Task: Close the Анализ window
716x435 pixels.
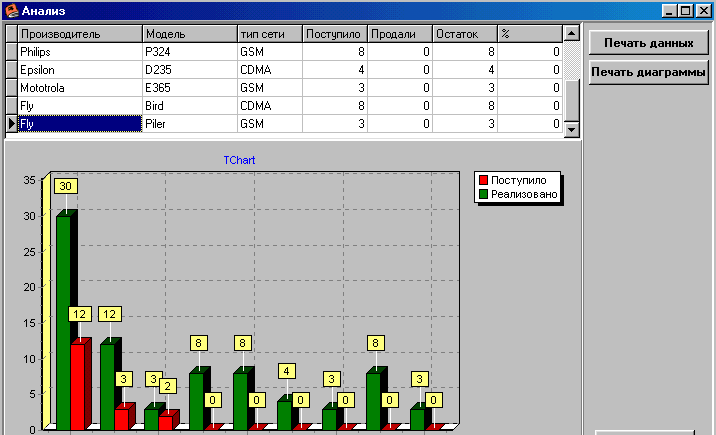Action: point(704,11)
